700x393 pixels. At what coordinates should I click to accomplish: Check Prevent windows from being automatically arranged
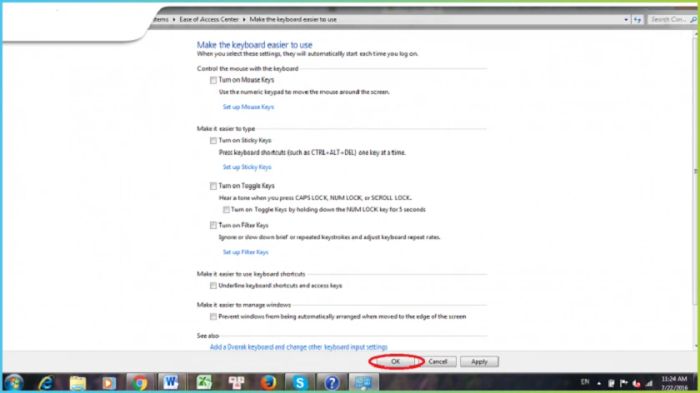tap(213, 317)
